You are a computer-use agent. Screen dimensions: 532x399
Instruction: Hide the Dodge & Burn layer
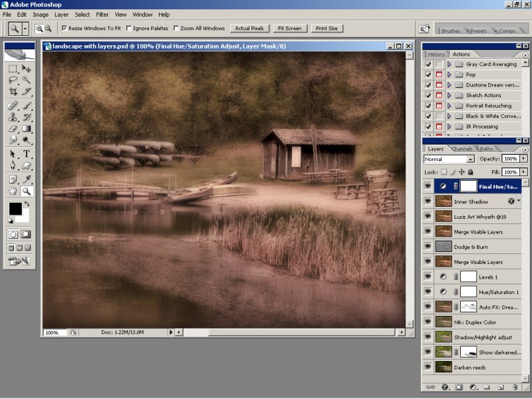point(428,246)
